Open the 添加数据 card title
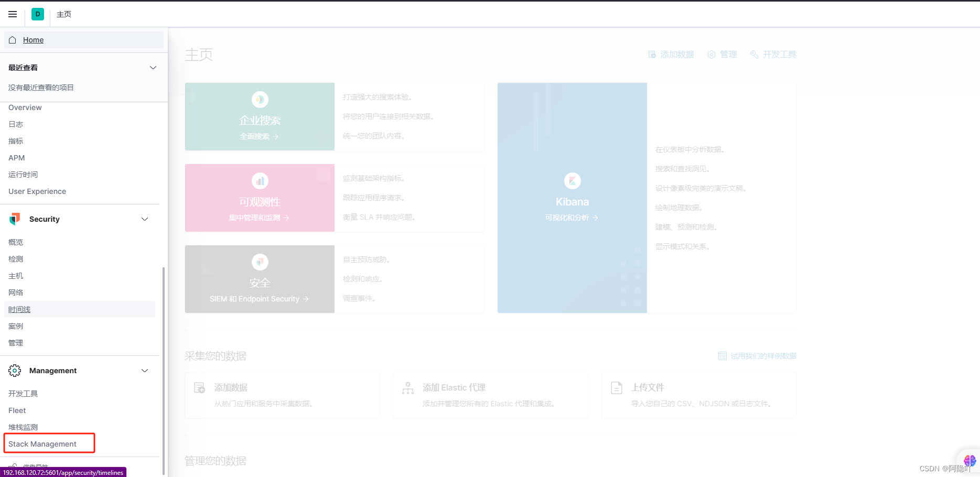The image size is (980, 477). [231, 387]
